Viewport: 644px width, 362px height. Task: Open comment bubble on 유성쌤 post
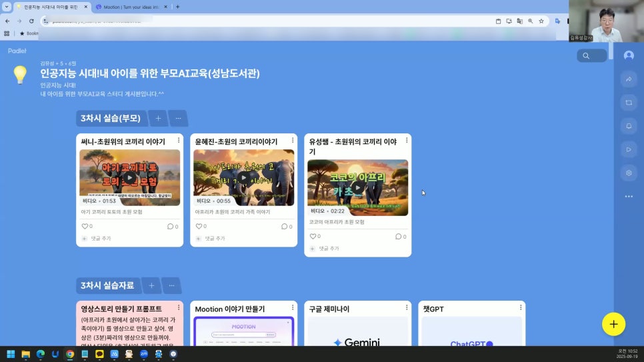point(398,237)
